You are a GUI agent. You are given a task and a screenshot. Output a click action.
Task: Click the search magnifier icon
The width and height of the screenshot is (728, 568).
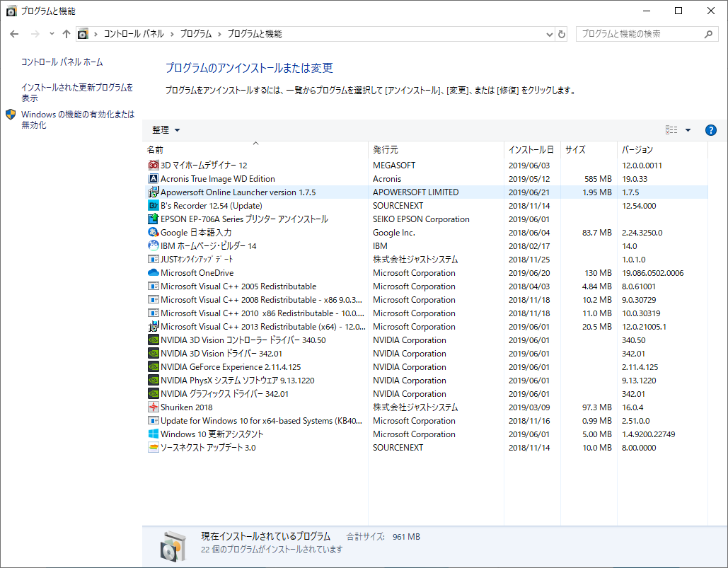point(708,34)
